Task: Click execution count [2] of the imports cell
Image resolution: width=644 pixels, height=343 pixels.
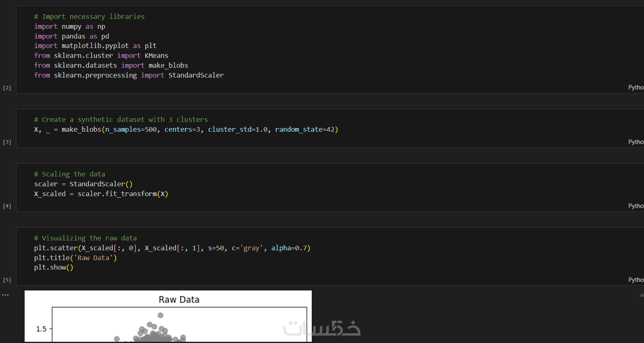Action: 7,88
